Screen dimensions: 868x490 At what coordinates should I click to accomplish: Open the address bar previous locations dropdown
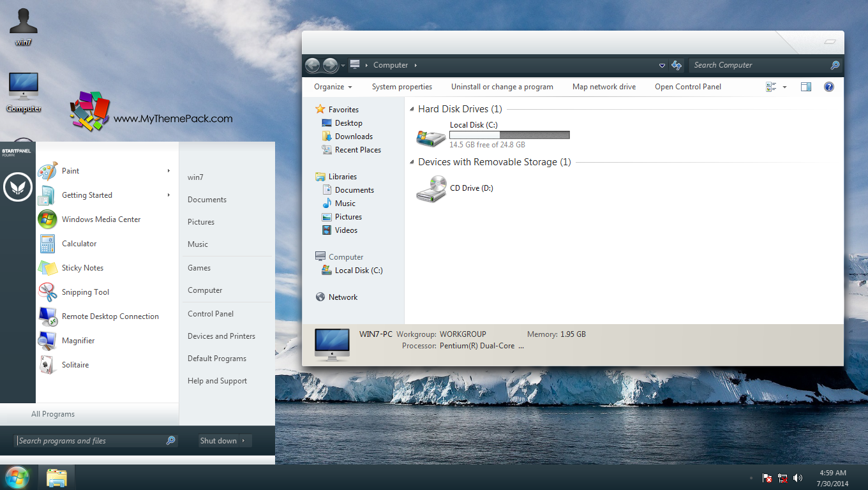pos(662,65)
